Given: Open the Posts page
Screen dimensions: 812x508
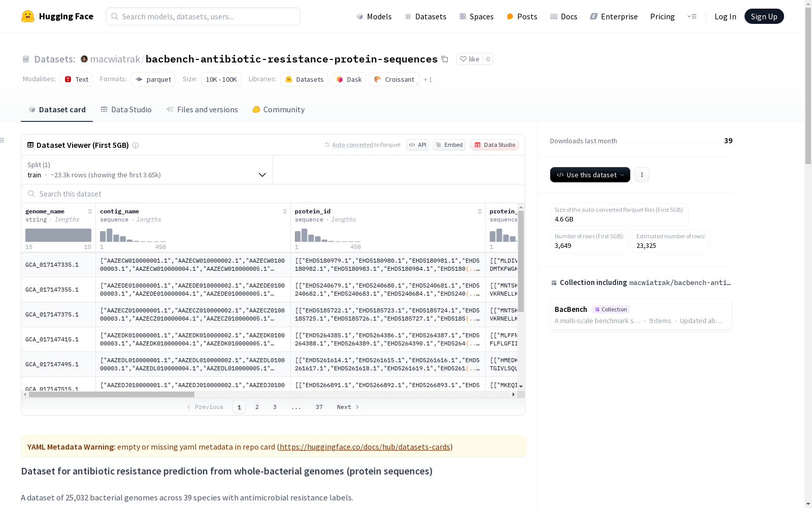Looking at the screenshot, I should 522,16.
